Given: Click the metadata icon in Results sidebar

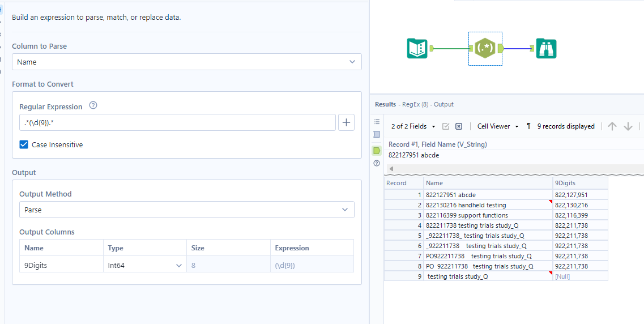Looking at the screenshot, I should pyautogui.click(x=377, y=135).
